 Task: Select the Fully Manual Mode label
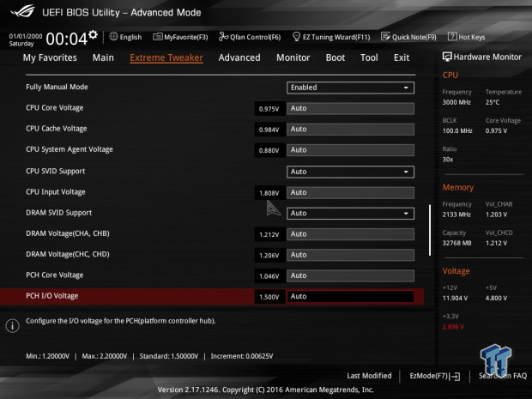(x=57, y=87)
